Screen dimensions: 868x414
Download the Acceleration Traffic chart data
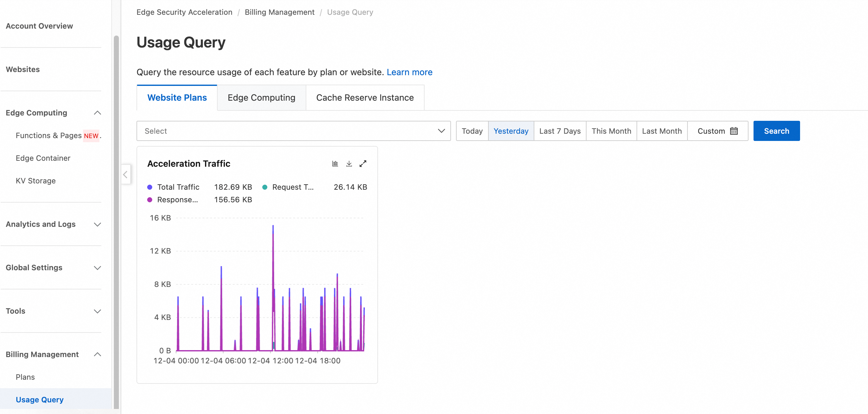click(349, 164)
